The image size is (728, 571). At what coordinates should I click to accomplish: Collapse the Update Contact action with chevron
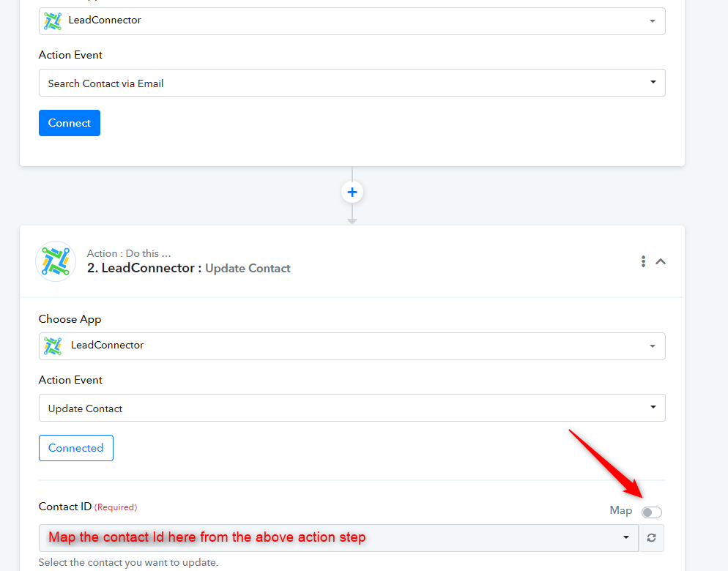(660, 262)
